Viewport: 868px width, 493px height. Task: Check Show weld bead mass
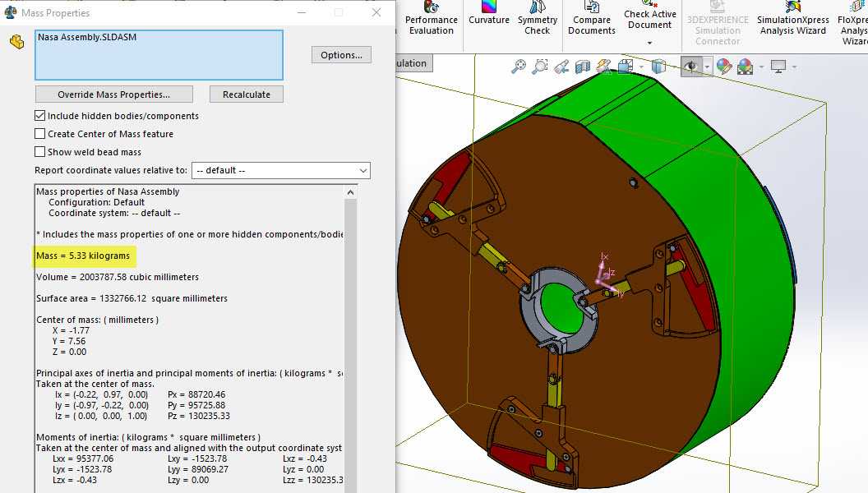[x=39, y=152]
